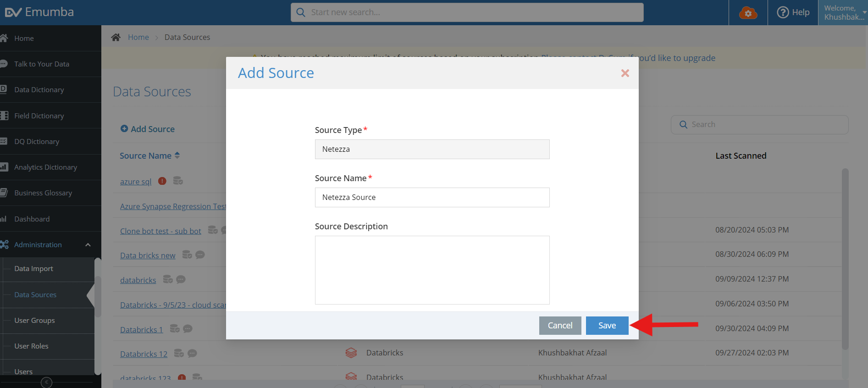Sort by Source Name arrows

point(177,155)
